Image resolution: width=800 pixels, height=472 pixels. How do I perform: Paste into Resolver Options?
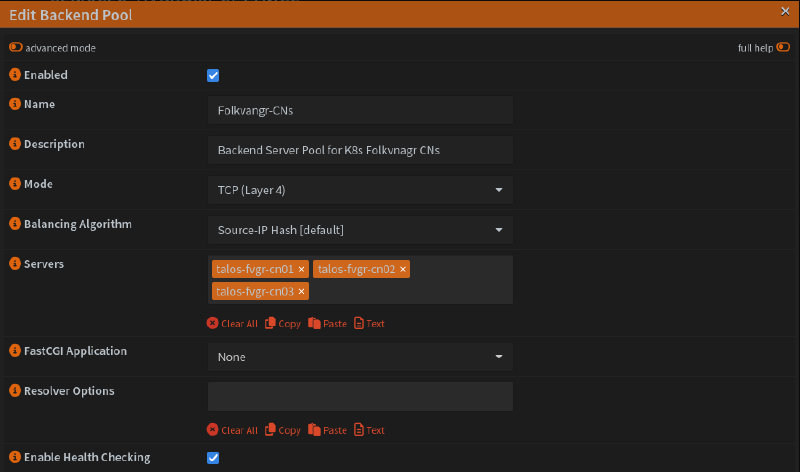(327, 430)
